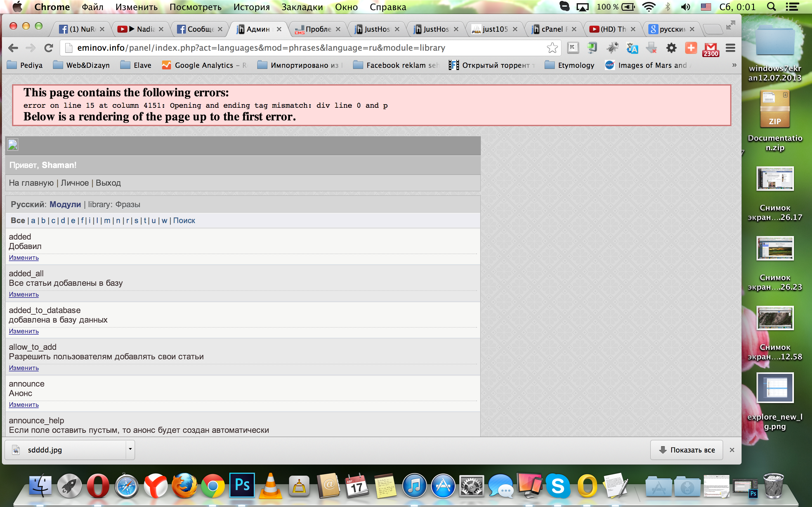Go back to previous page
This screenshot has height=507, width=812.
[x=13, y=48]
